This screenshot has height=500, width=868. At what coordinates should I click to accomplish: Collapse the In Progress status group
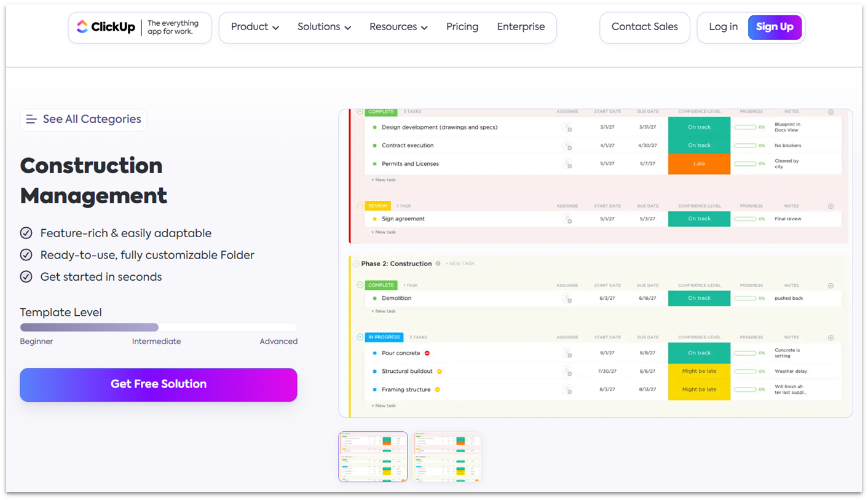click(360, 337)
